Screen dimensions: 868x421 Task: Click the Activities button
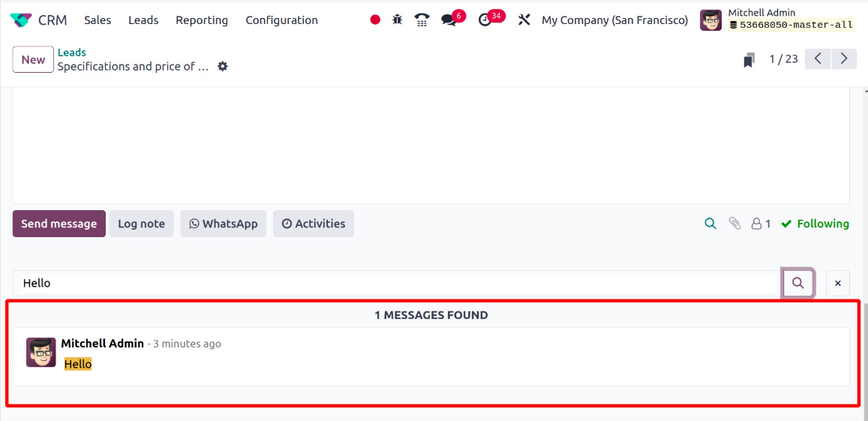click(x=314, y=224)
